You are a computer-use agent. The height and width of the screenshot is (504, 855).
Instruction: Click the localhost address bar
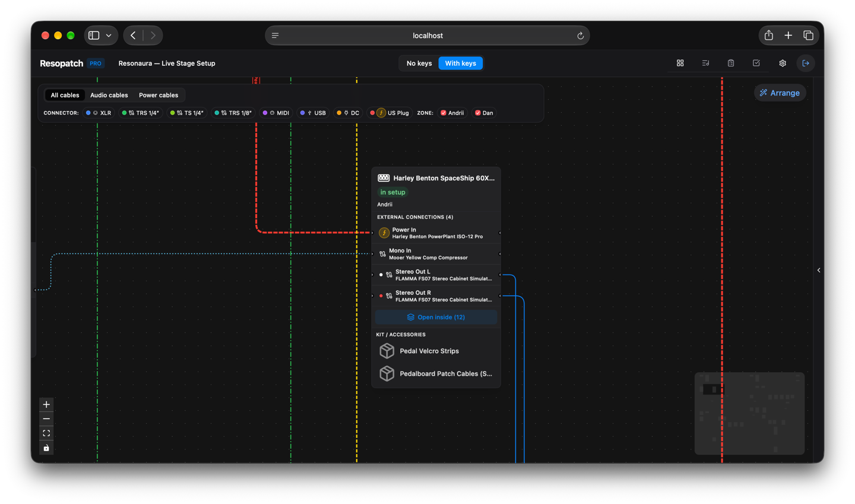point(427,36)
